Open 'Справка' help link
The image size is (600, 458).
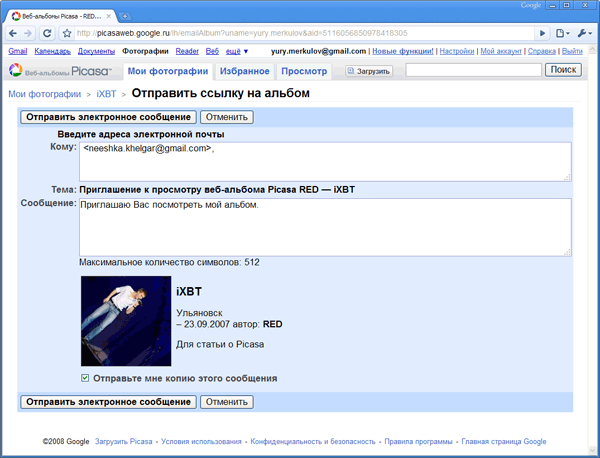coord(541,51)
